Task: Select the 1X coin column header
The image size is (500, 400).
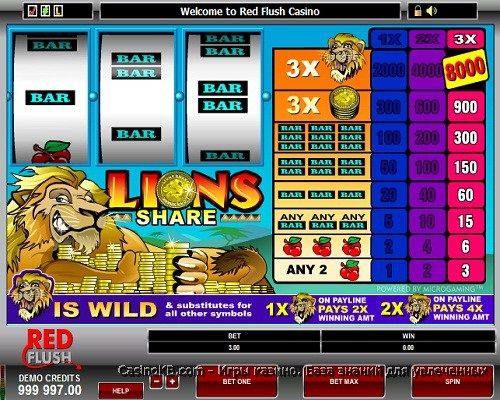Action: click(389, 40)
